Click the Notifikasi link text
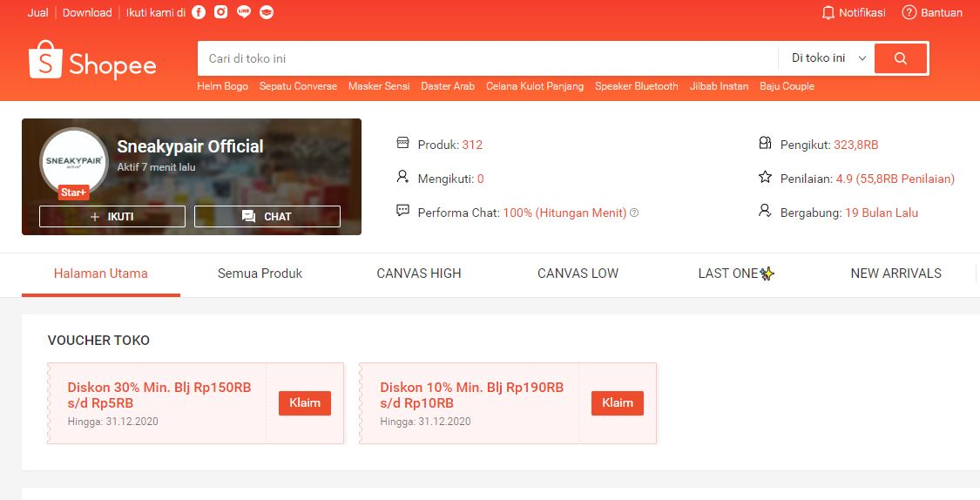Image resolution: width=980 pixels, height=500 pixels. click(862, 12)
